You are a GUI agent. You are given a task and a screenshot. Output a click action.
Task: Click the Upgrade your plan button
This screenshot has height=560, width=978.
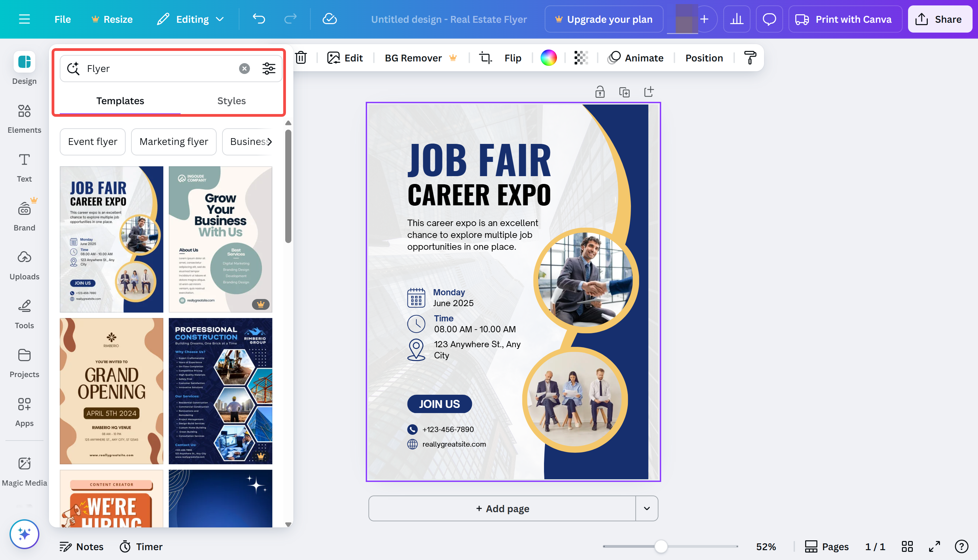click(604, 19)
